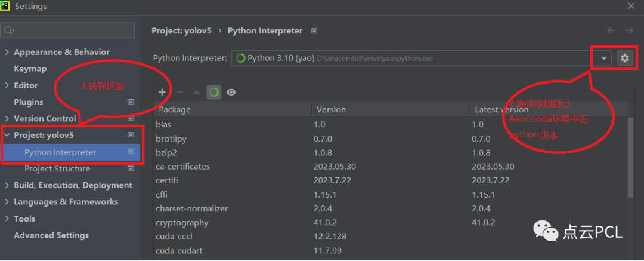
Task: Collapse the Project: yolov5 section
Action: tap(7, 135)
